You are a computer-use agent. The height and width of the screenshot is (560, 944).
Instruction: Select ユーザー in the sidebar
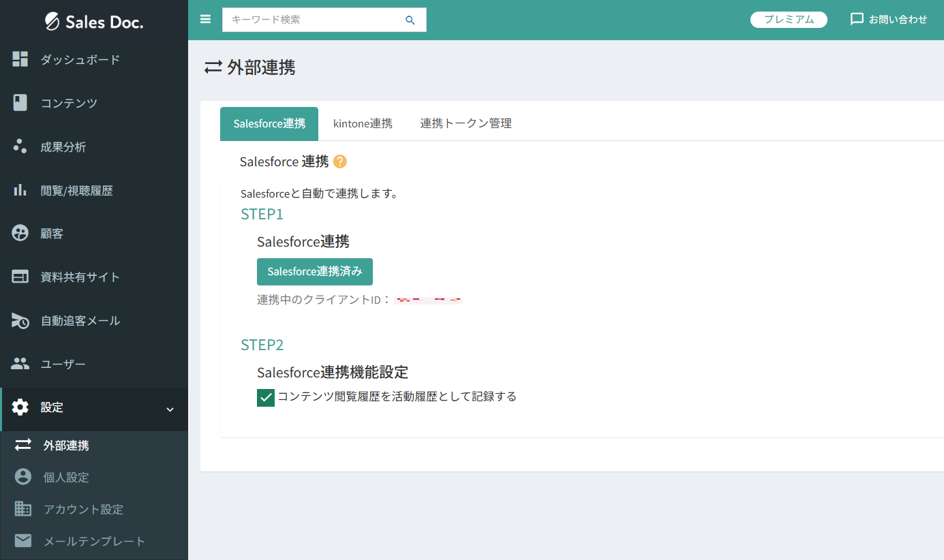pyautogui.click(x=63, y=364)
